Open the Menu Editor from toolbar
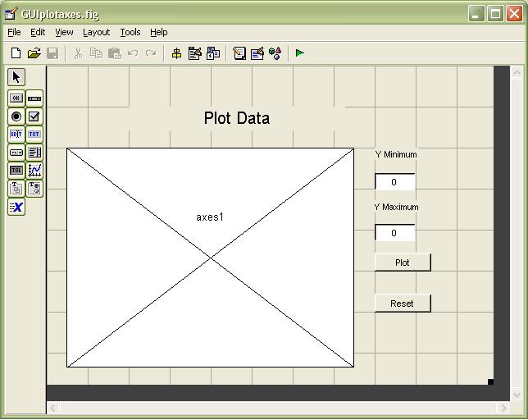528x420 pixels. (x=194, y=53)
